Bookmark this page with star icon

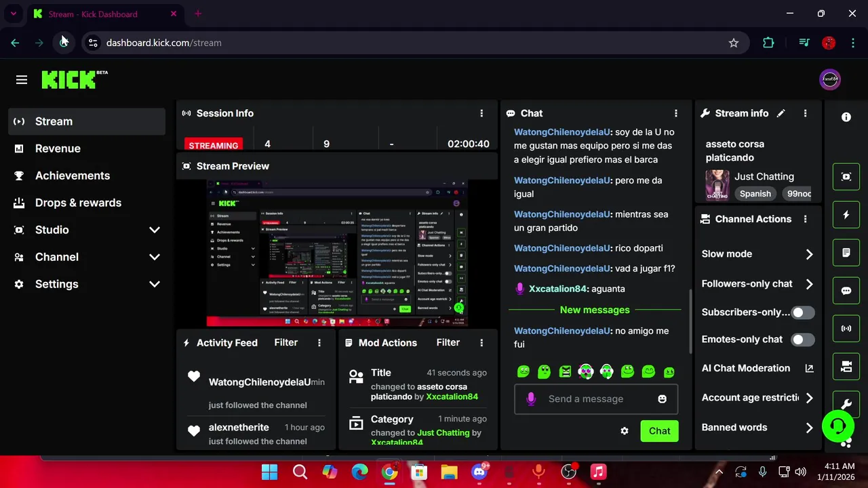734,43
